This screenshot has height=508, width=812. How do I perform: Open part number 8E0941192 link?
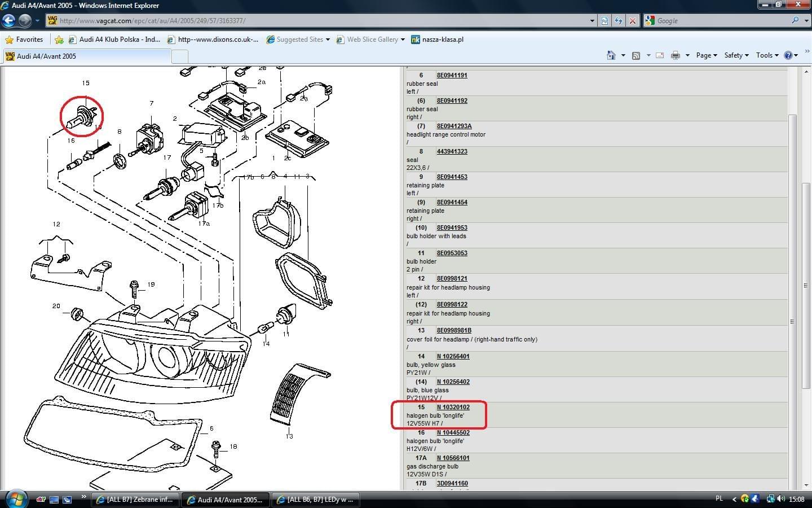point(452,100)
